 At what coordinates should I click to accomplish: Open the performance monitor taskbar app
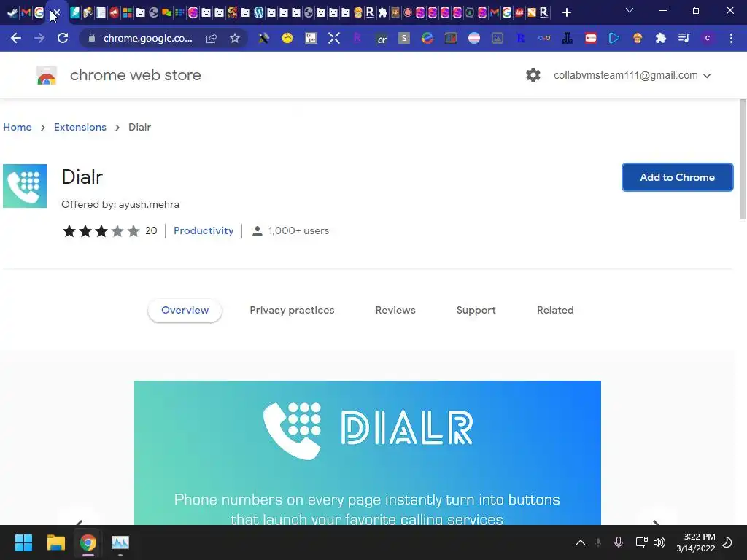point(120,542)
